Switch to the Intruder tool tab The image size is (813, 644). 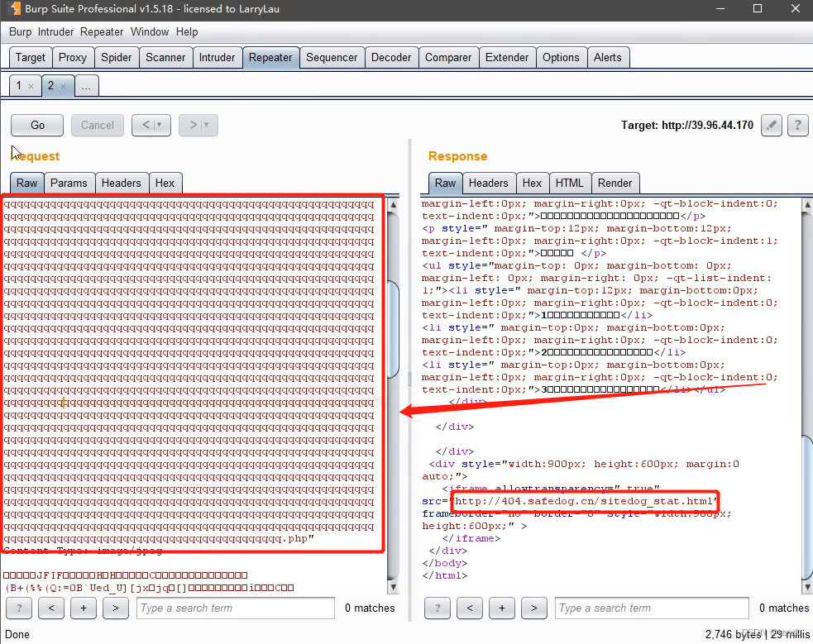tap(217, 58)
